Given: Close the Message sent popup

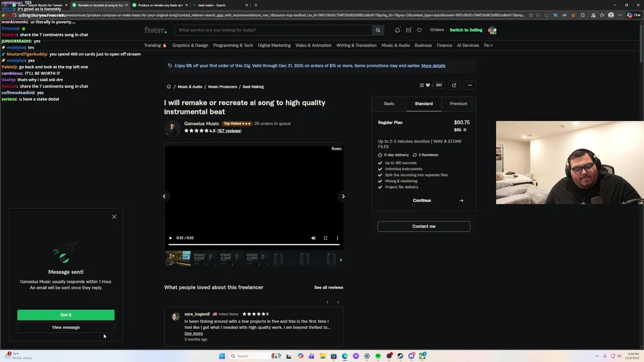Looking at the screenshot, I should 114,217.
